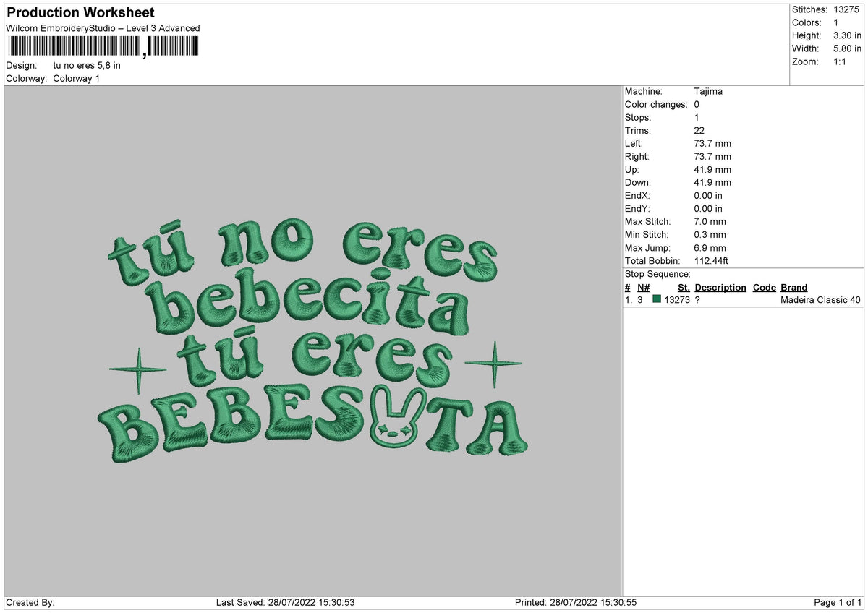
Task: Click the 'Stops:' label
Action: click(x=638, y=117)
